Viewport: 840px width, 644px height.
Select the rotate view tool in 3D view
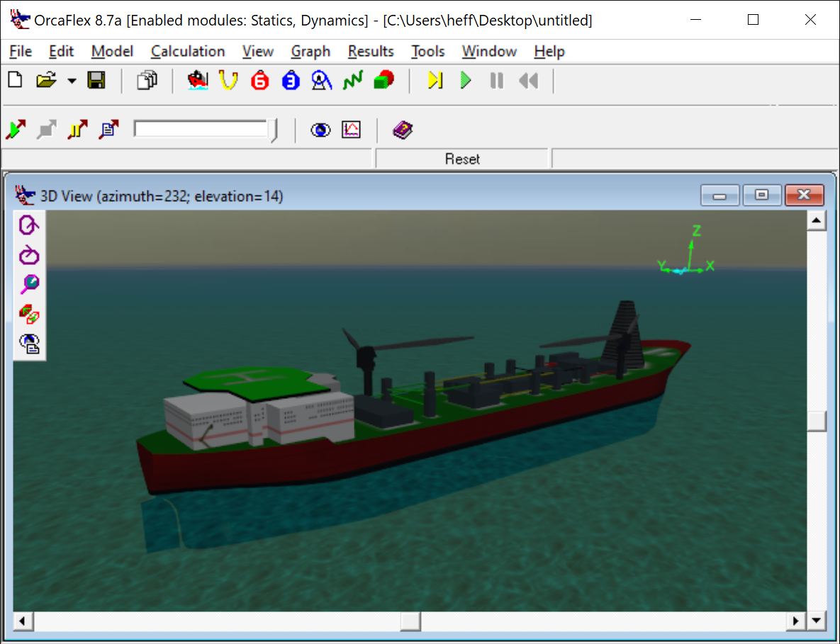point(28,225)
